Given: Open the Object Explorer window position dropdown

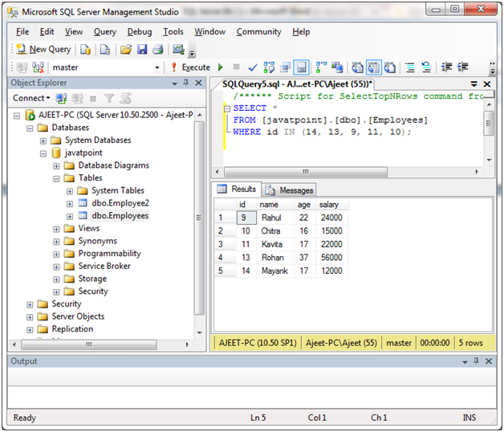Looking at the screenshot, I should pyautogui.click(x=174, y=84).
